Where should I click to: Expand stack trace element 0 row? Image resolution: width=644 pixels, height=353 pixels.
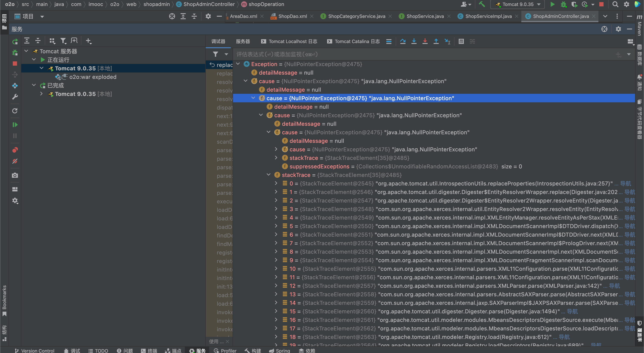[x=276, y=183]
